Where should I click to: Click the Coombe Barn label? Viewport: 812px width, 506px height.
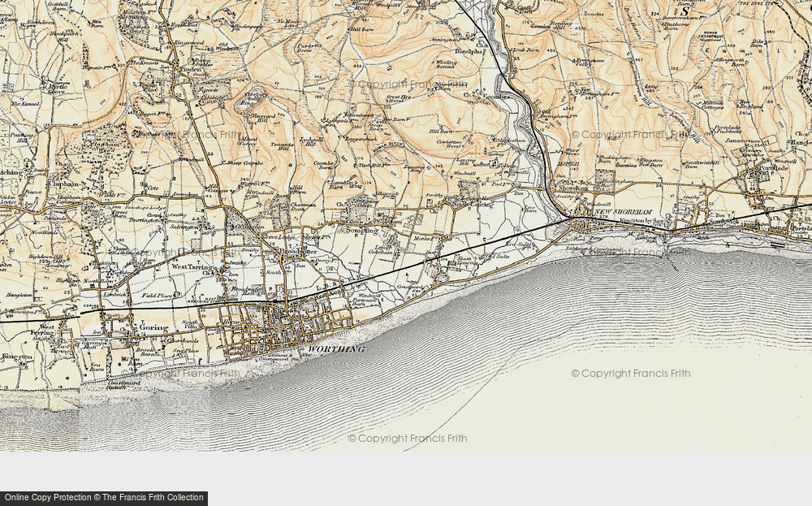point(322,165)
